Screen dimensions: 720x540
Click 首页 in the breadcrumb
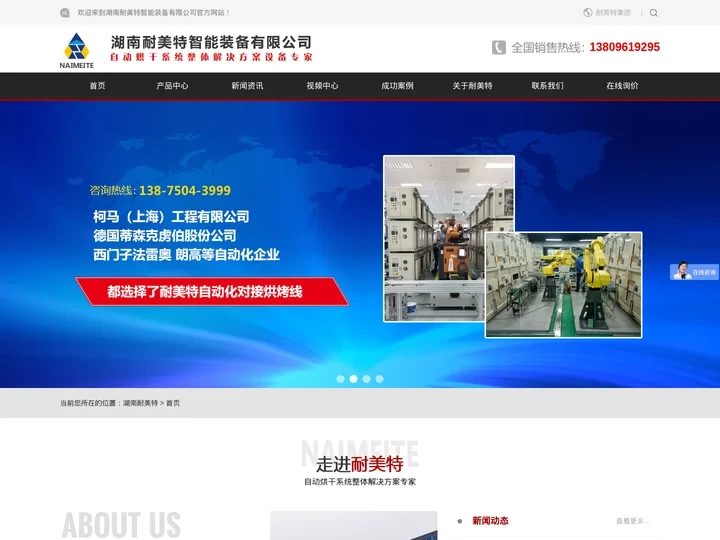pos(173,403)
